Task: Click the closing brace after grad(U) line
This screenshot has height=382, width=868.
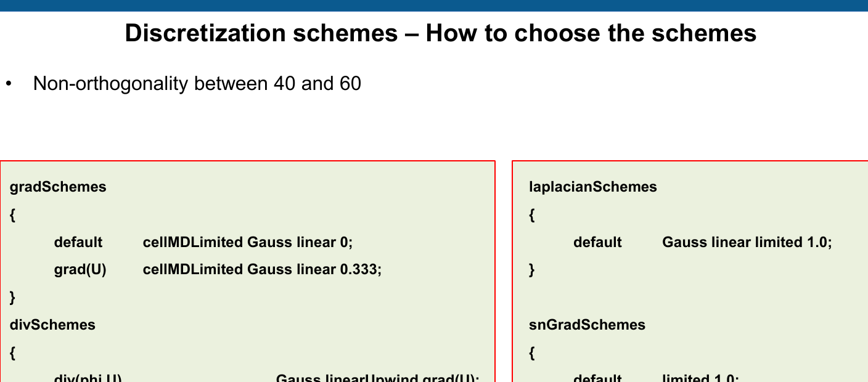Action: click(12, 298)
